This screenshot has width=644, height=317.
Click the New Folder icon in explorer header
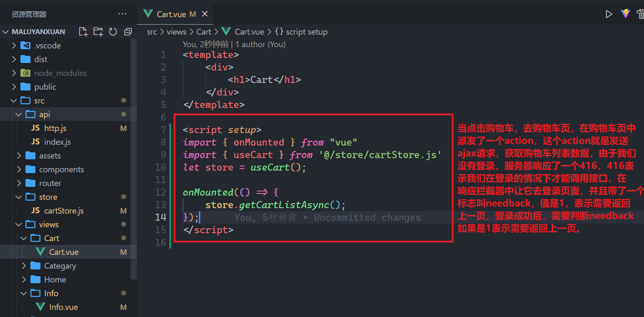98,32
